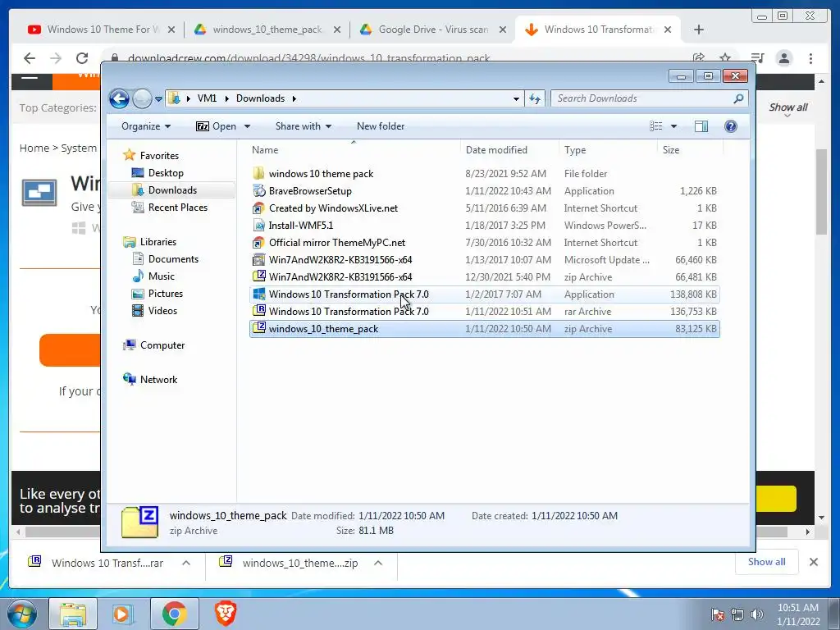Close the Chrome downloads bar

(x=813, y=562)
